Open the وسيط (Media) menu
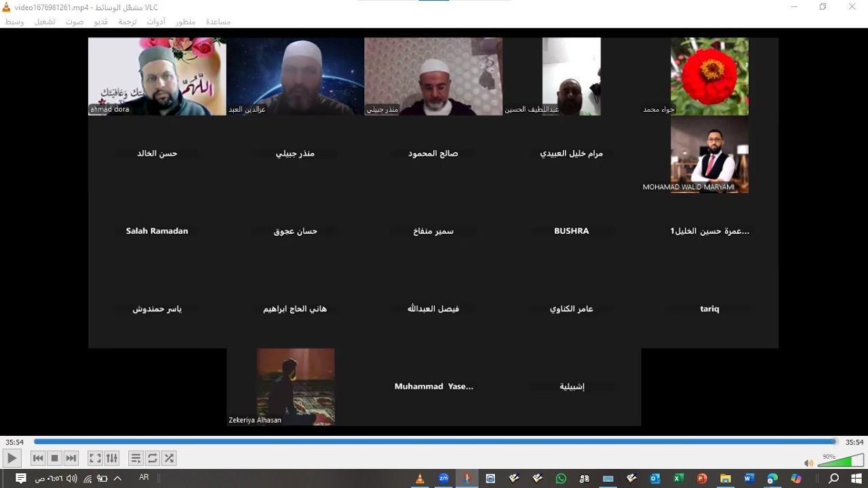This screenshot has width=868, height=488. tap(15, 22)
